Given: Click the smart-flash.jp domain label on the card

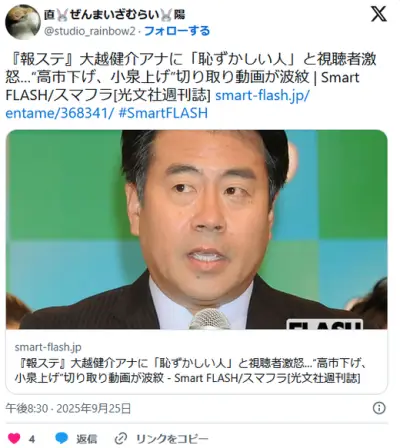Looking at the screenshot, I should 48,347.
